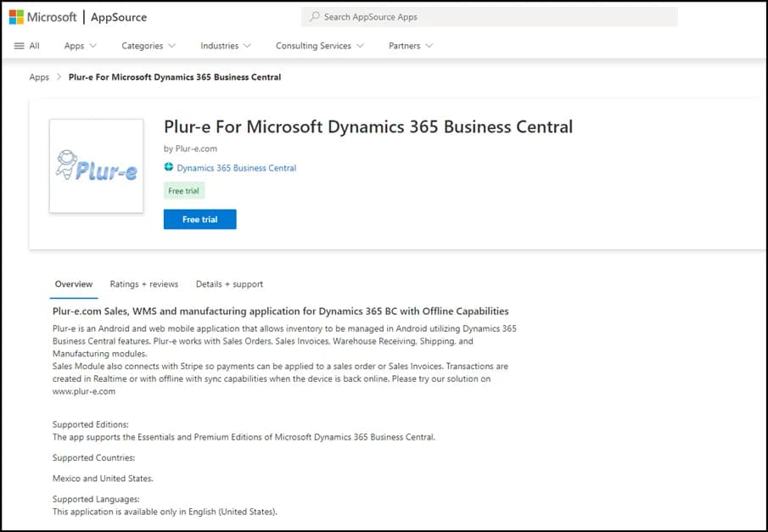Click the AppSource header title
Screen dimensions: 768x532
(x=119, y=17)
